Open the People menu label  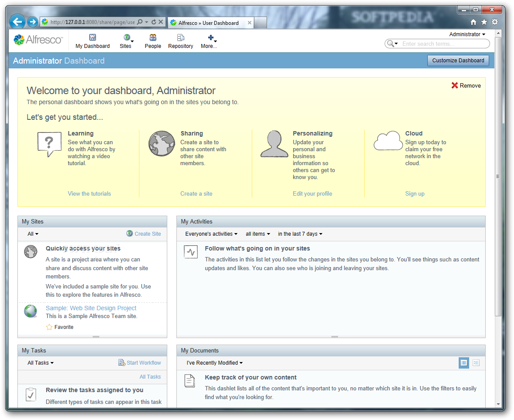coord(153,46)
